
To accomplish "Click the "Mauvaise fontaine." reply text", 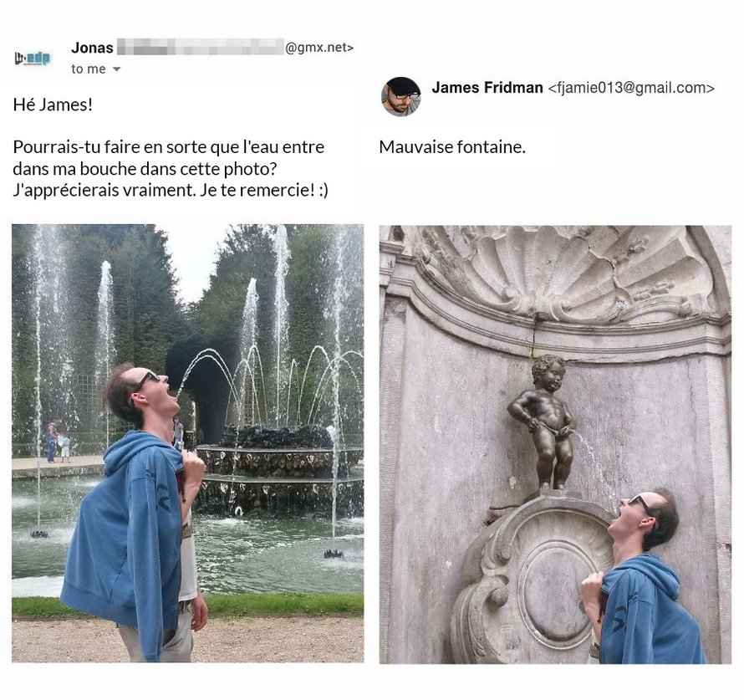I will pyautogui.click(x=452, y=147).
